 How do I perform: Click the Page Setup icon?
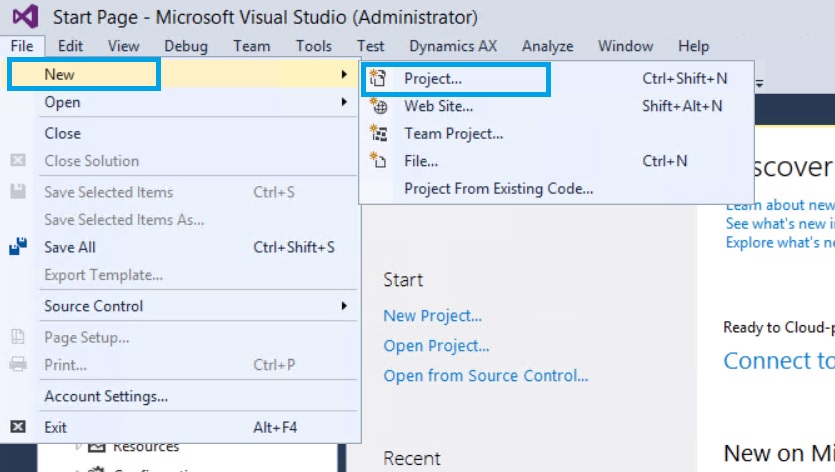click(18, 337)
